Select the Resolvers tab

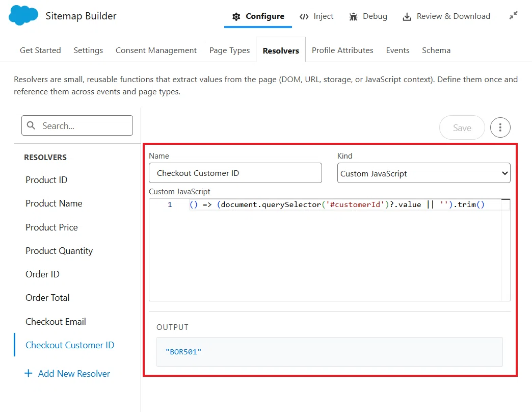(x=281, y=50)
